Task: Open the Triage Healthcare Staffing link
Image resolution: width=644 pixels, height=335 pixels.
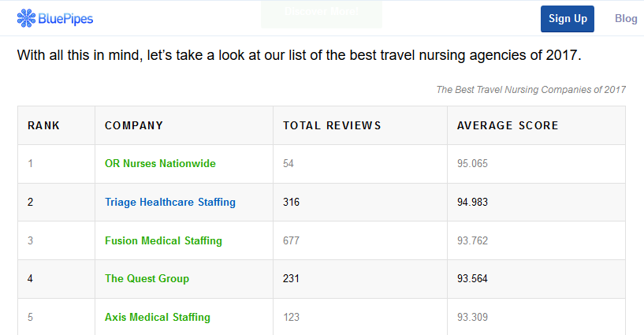Action: [x=170, y=202]
